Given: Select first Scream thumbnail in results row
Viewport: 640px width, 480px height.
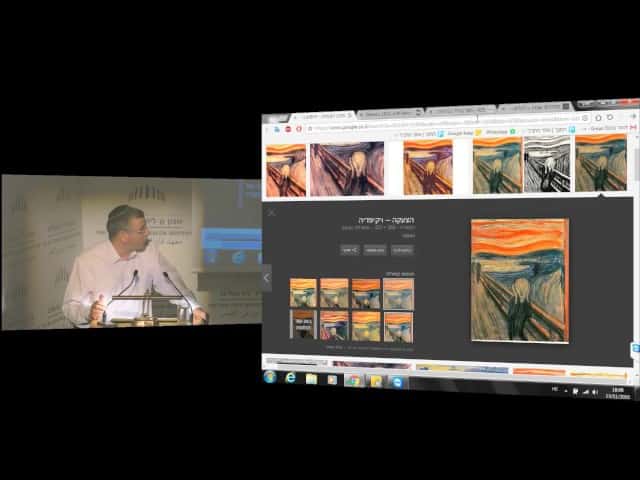Looking at the screenshot, I should coord(286,169).
